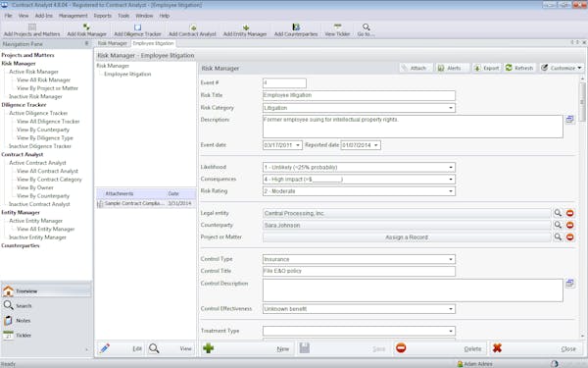Open the Control Effectiveness dropdown
The width and height of the screenshot is (588, 368).
point(451,309)
